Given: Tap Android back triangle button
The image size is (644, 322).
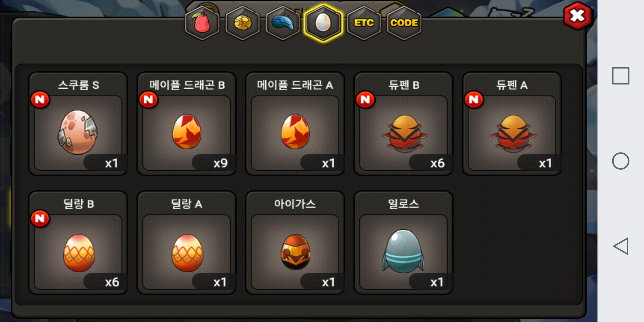Looking at the screenshot, I should 621,246.
